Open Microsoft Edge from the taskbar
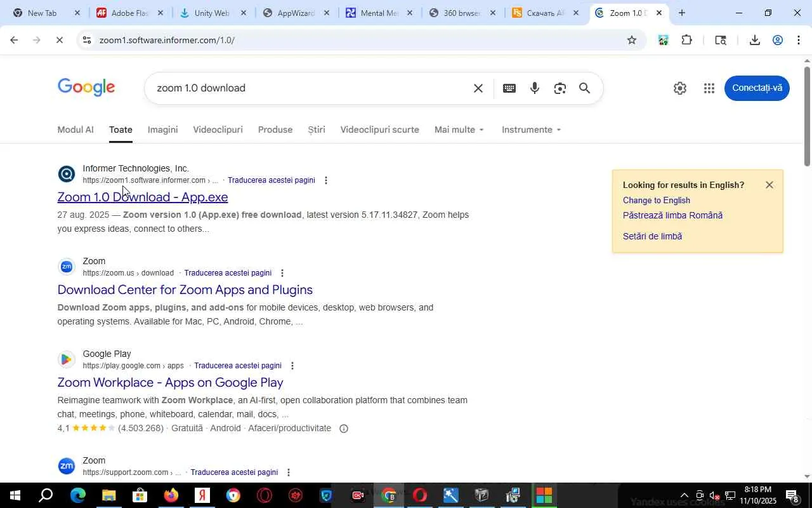The width and height of the screenshot is (812, 508). click(x=77, y=495)
